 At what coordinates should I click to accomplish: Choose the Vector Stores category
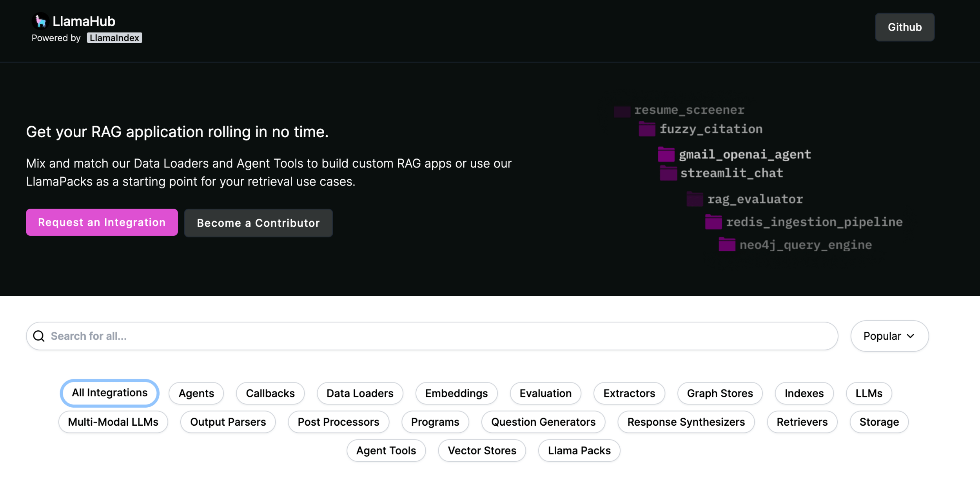tap(482, 450)
